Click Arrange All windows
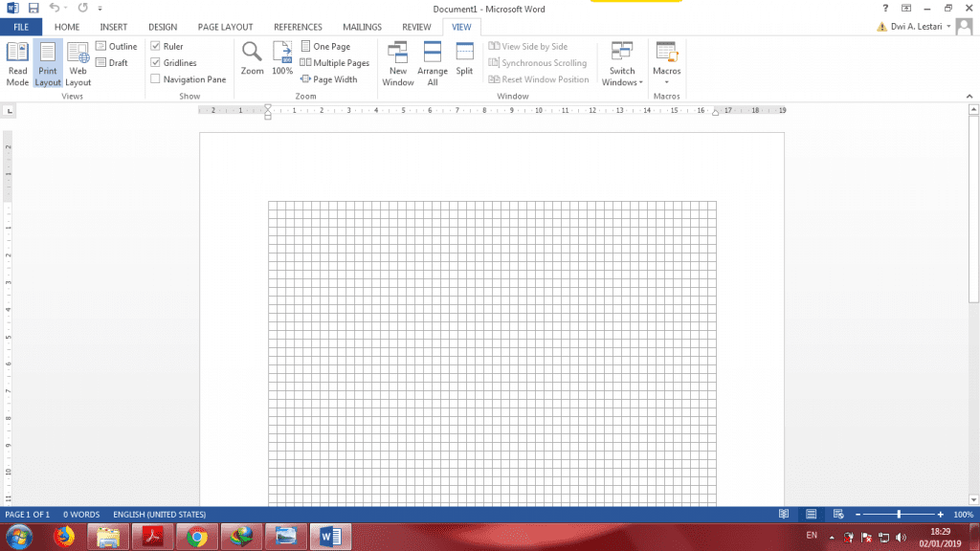 pyautogui.click(x=433, y=63)
